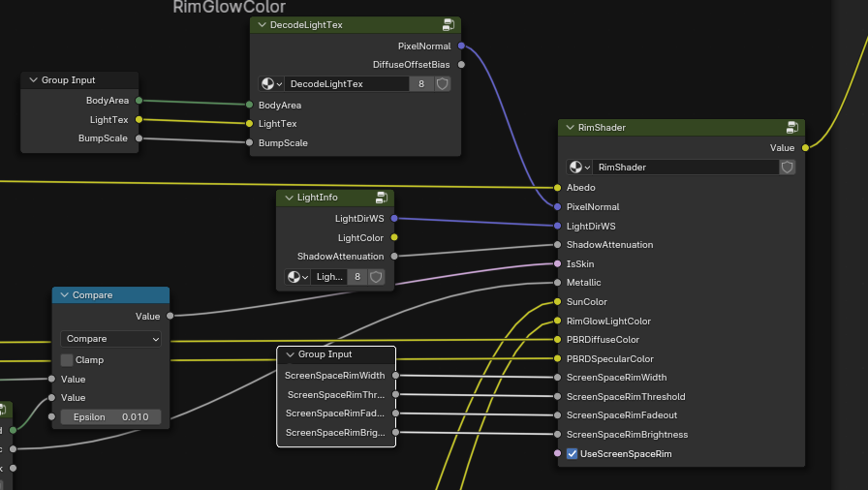Browse node trees in DecodeLightTex node
868x490 pixels.
[x=271, y=84]
